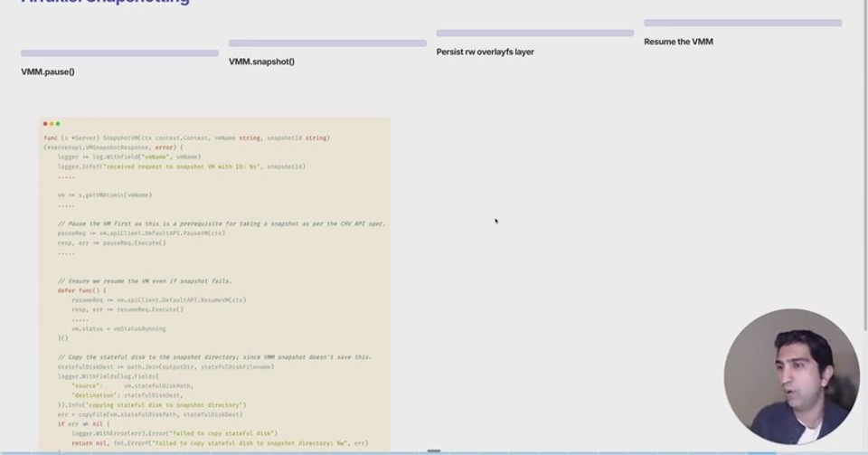Viewport: 868px width, 455px height.
Task: Click the purple slide title at top left
Action: [105, 2]
